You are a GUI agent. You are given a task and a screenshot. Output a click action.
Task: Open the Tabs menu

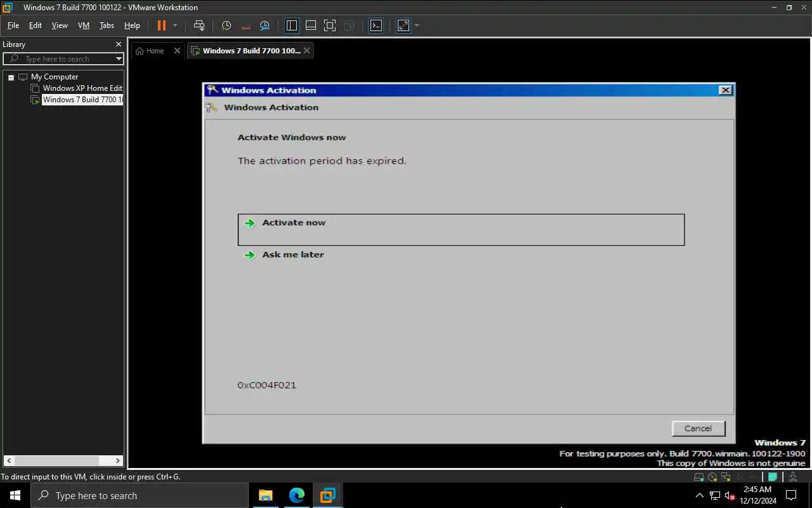coord(107,25)
